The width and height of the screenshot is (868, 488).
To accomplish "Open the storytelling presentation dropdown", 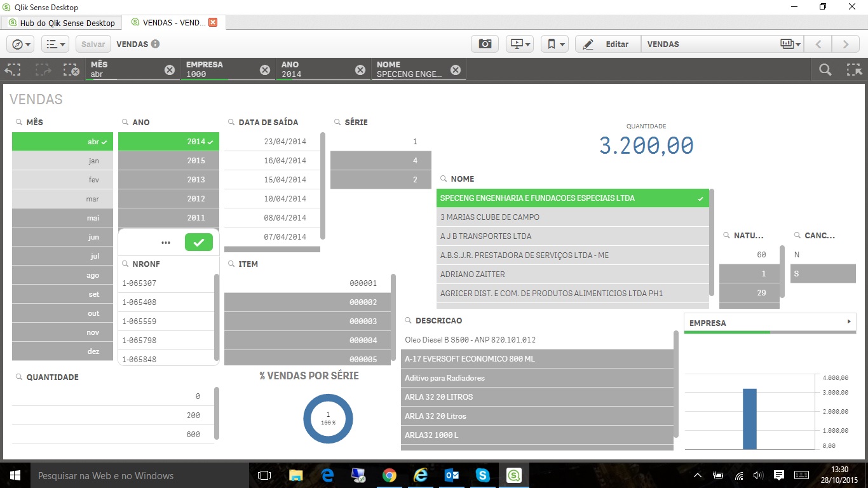I will pyautogui.click(x=520, y=44).
